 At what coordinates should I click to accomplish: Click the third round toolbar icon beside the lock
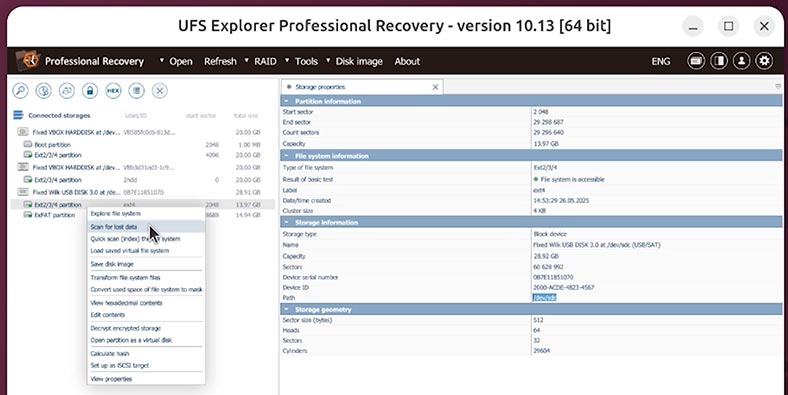pos(67,91)
